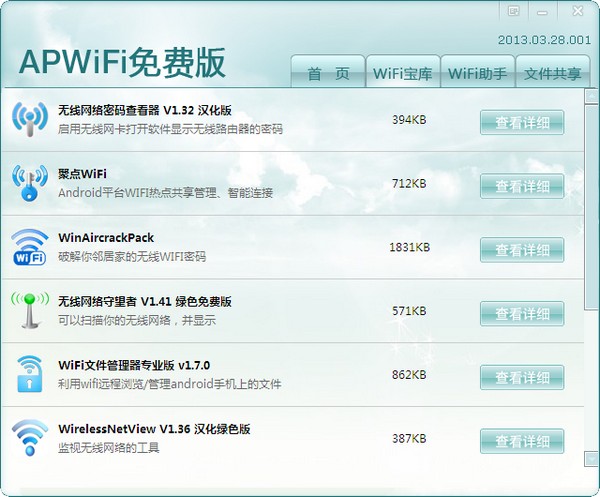600x497 pixels.
Task: Click the 1831KB size value
Action: tap(409, 247)
